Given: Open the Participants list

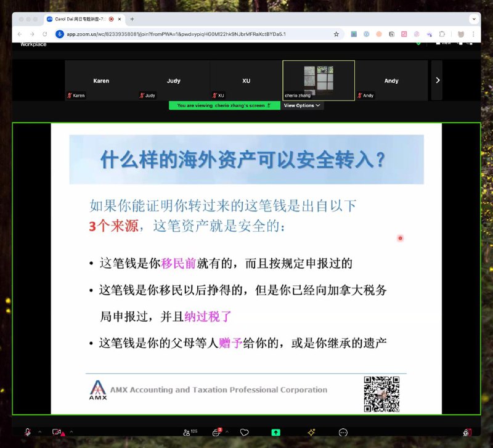Looking at the screenshot, I should (x=186, y=432).
